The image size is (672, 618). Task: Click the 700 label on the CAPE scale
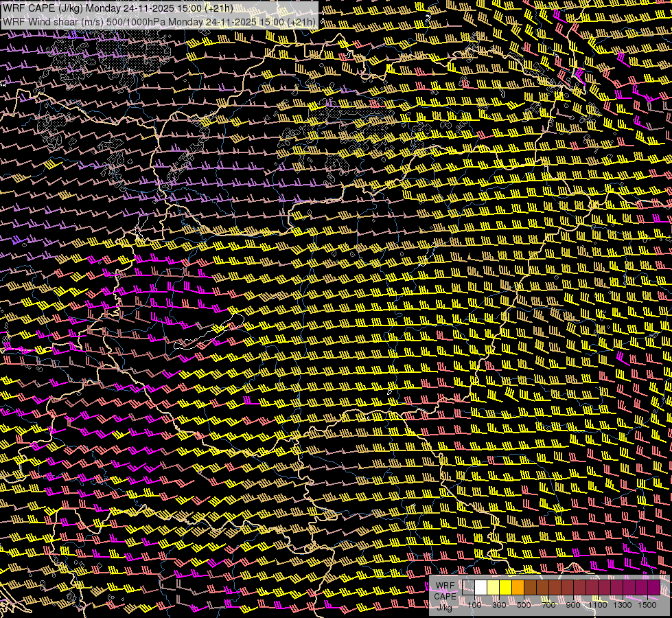pyautogui.click(x=548, y=605)
